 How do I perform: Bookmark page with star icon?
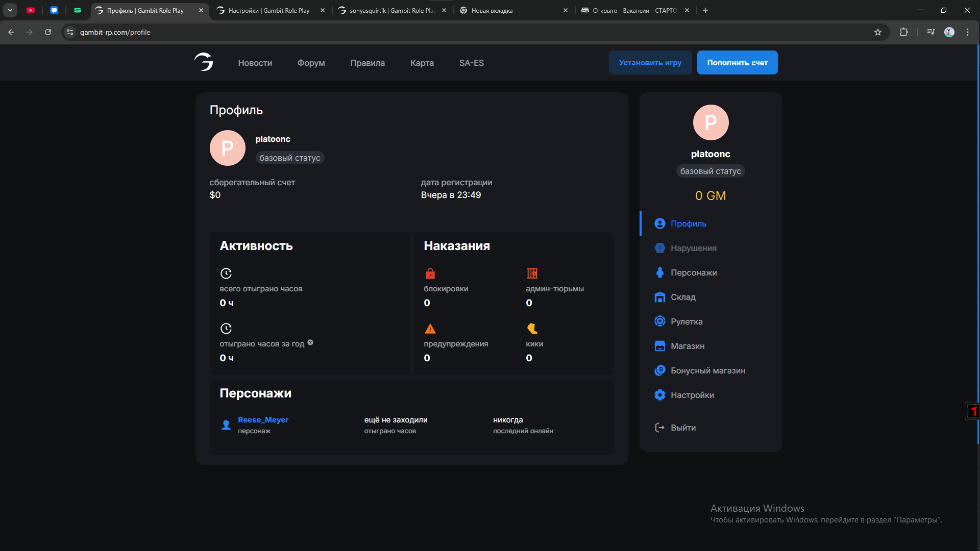(878, 32)
